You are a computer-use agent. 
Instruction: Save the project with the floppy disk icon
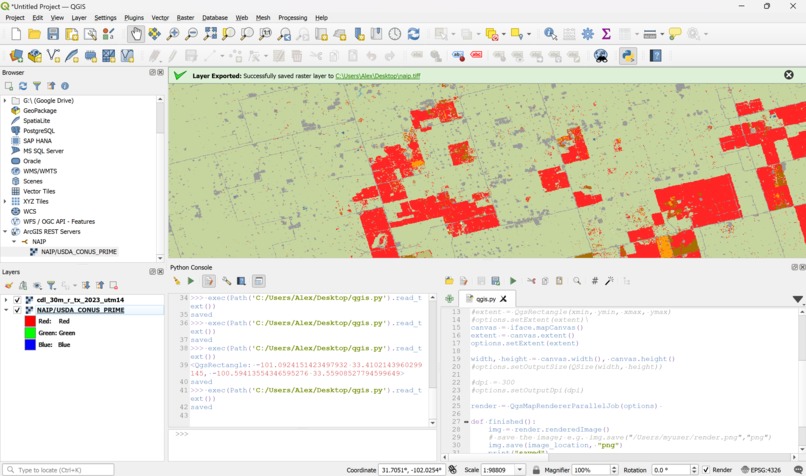coord(53,34)
